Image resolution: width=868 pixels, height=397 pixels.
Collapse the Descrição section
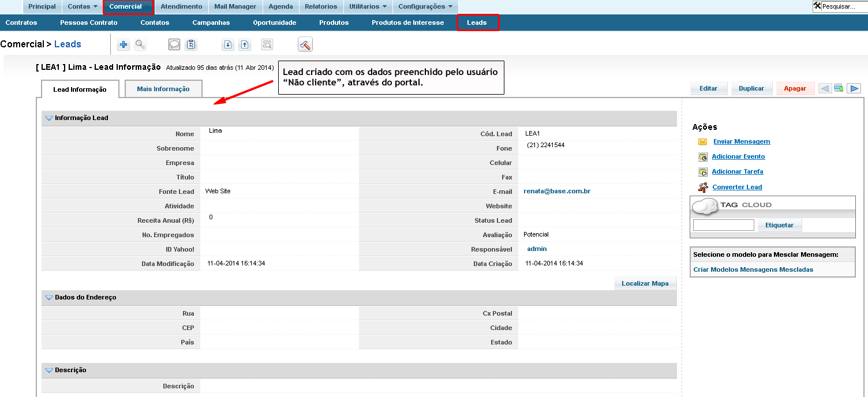tap(49, 370)
